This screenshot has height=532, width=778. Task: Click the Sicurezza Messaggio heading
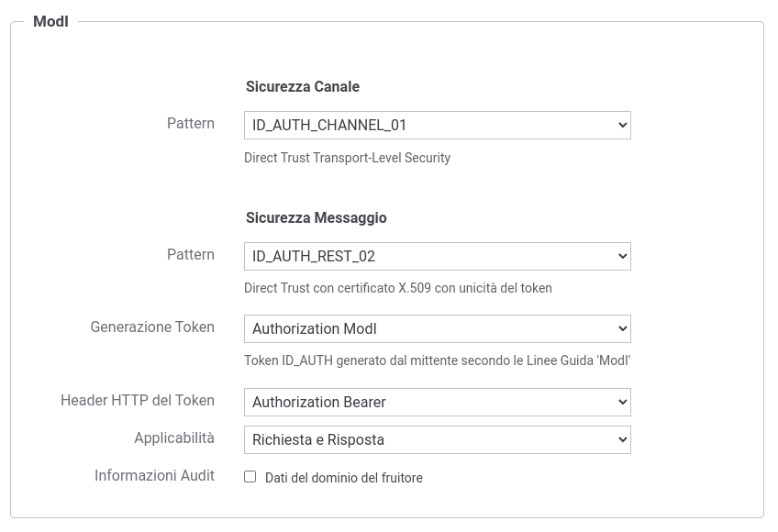[x=317, y=217]
